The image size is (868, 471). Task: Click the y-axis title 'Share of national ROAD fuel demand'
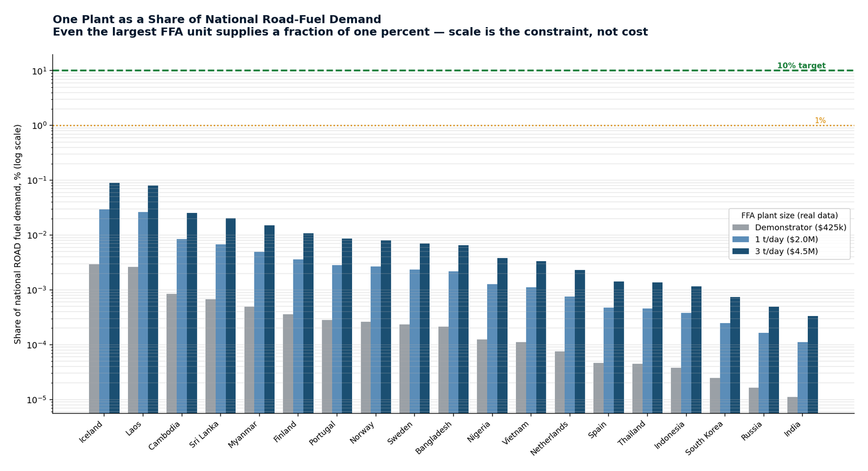coord(17,234)
